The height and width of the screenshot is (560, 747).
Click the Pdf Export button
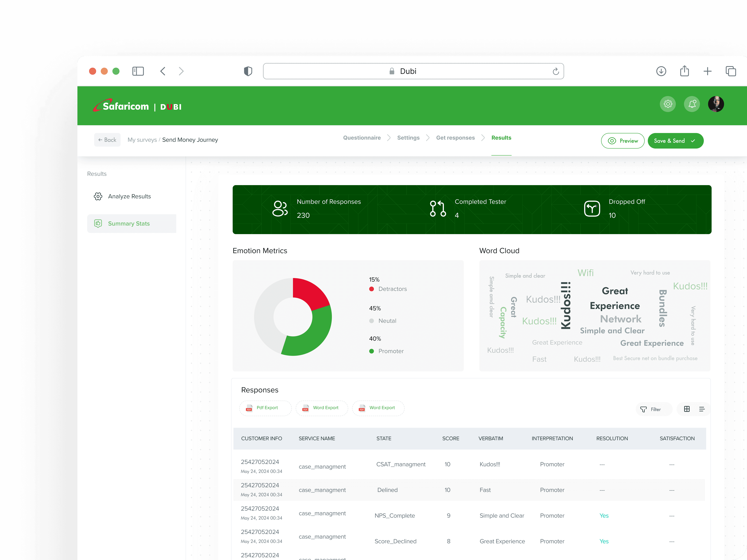(265, 408)
